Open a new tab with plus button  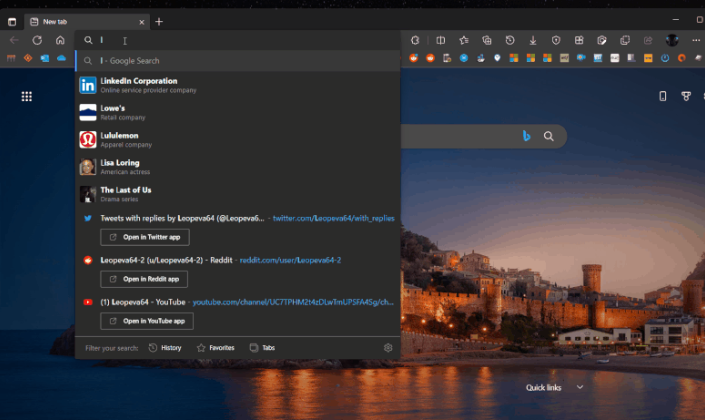click(159, 21)
